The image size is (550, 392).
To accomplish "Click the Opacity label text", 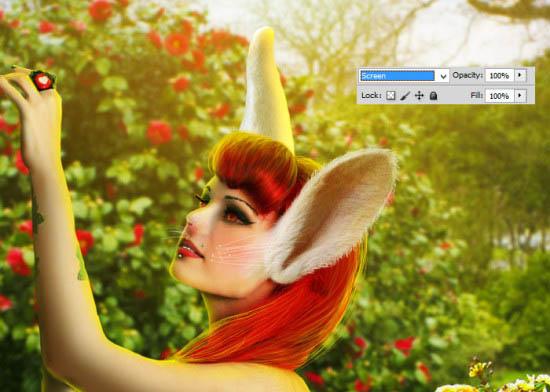I will coord(467,75).
